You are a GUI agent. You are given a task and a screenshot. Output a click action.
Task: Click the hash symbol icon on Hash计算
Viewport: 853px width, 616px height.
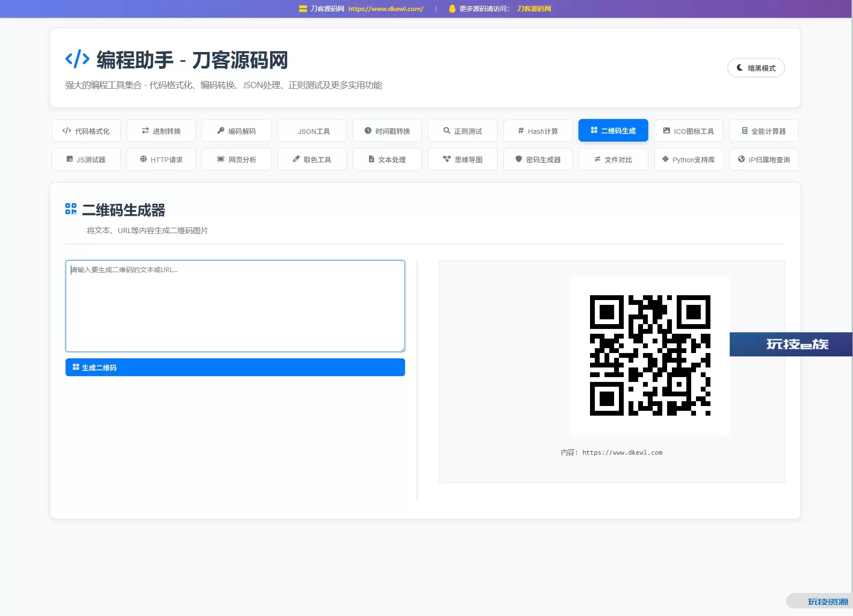pos(521,131)
